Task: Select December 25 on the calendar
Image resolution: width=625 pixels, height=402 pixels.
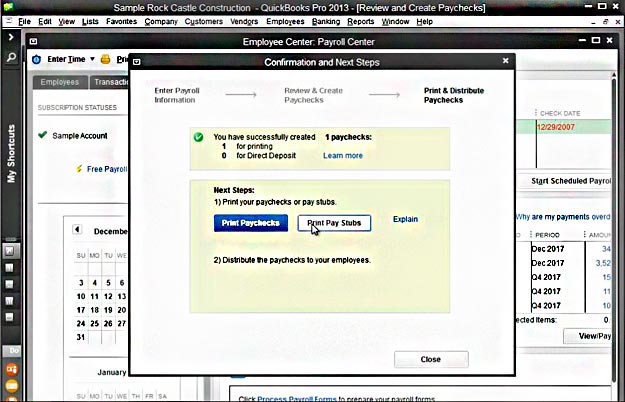Action: [x=94, y=324]
